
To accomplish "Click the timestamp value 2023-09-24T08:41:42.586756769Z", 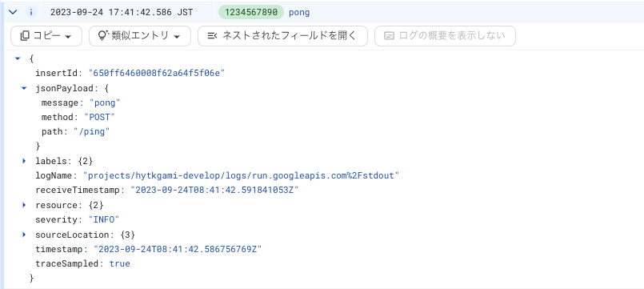I will tap(178, 249).
